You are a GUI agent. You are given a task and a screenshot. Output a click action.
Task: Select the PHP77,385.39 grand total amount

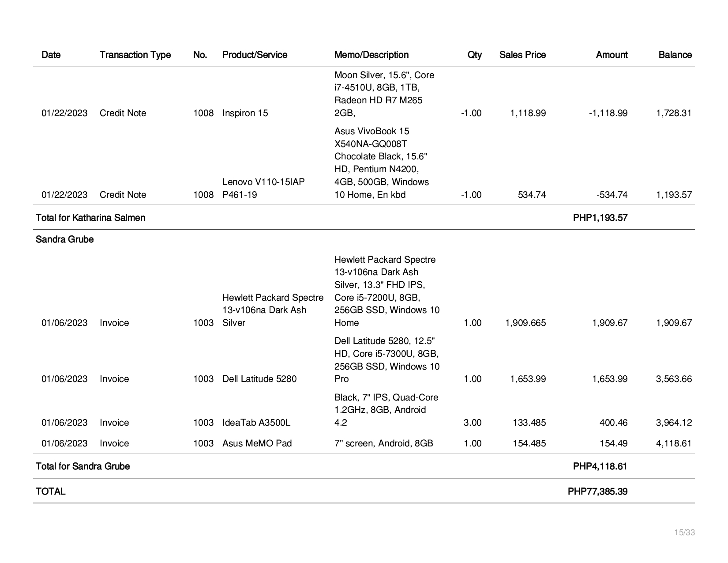pos(597,491)
